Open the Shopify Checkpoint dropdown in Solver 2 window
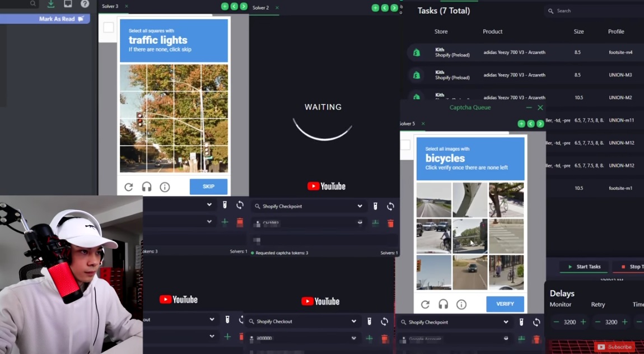Viewport: 644px width, 354px height. (x=309, y=206)
